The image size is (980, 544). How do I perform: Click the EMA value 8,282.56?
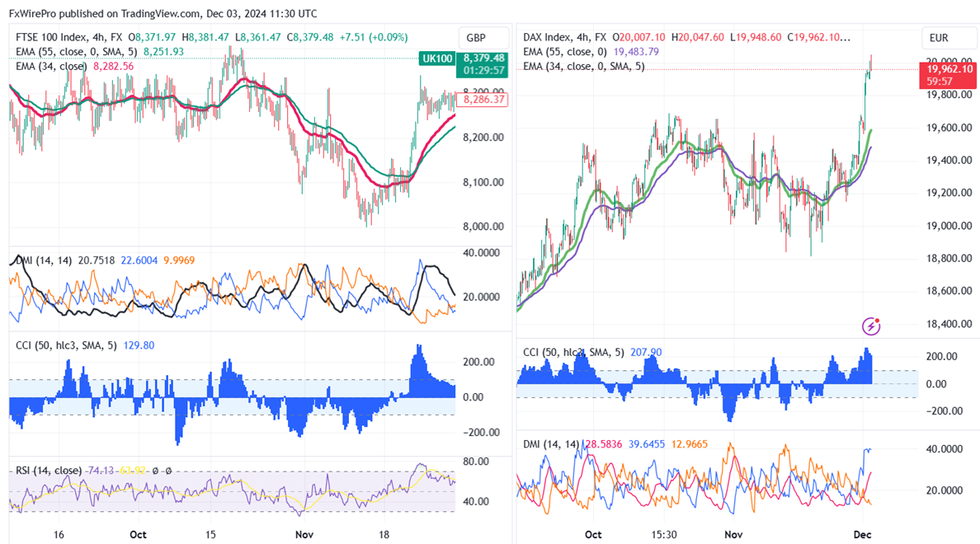coord(113,66)
